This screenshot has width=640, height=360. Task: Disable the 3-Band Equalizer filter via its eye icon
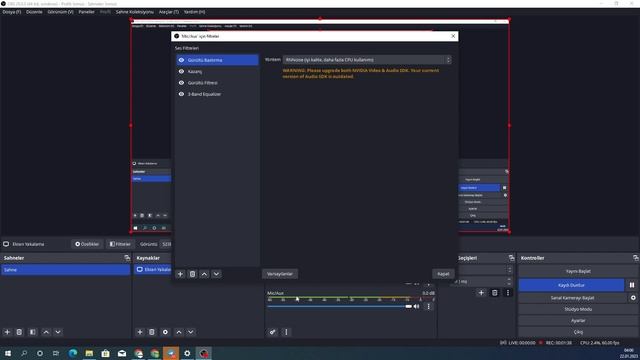pos(181,94)
